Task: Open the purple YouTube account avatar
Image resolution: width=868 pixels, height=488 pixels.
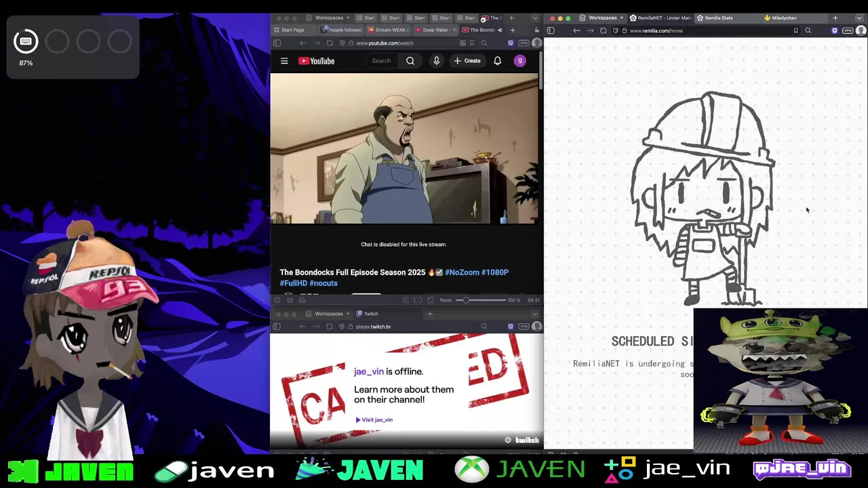Action: (520, 61)
